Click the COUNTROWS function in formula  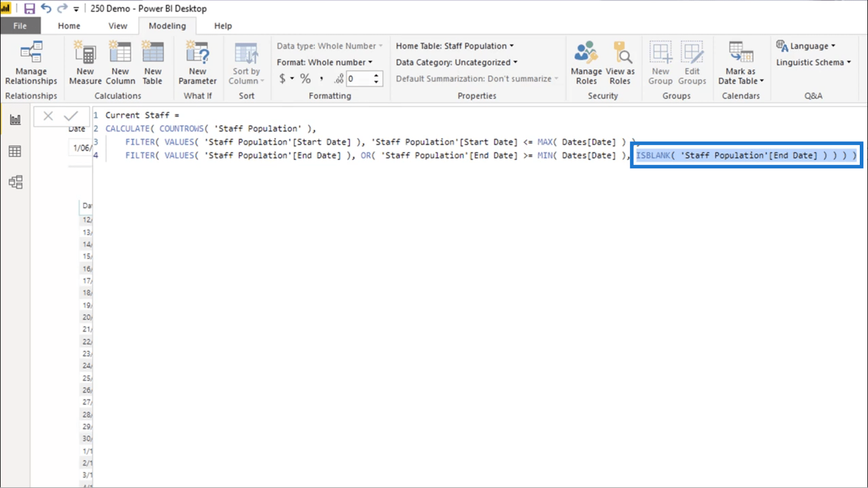tap(182, 129)
